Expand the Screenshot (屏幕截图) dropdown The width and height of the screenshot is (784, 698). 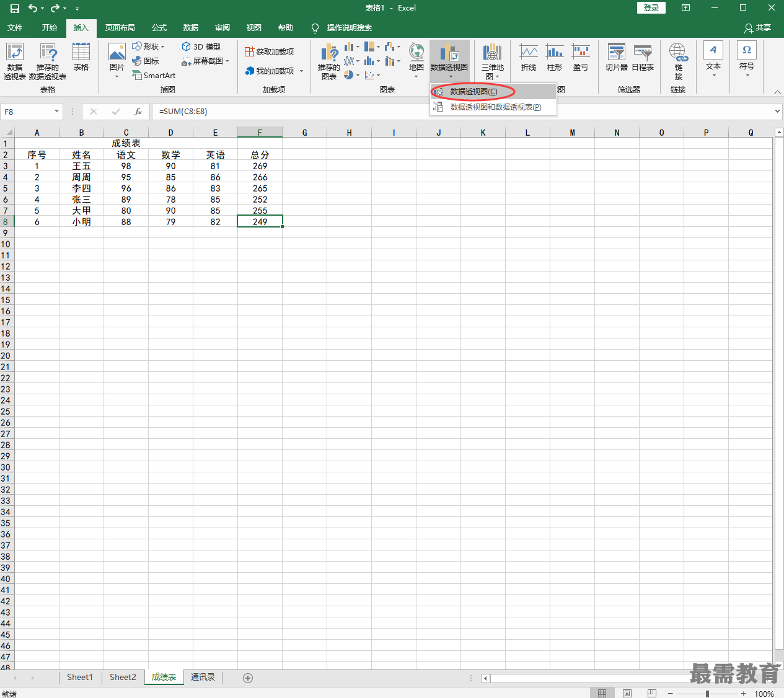pyautogui.click(x=227, y=61)
